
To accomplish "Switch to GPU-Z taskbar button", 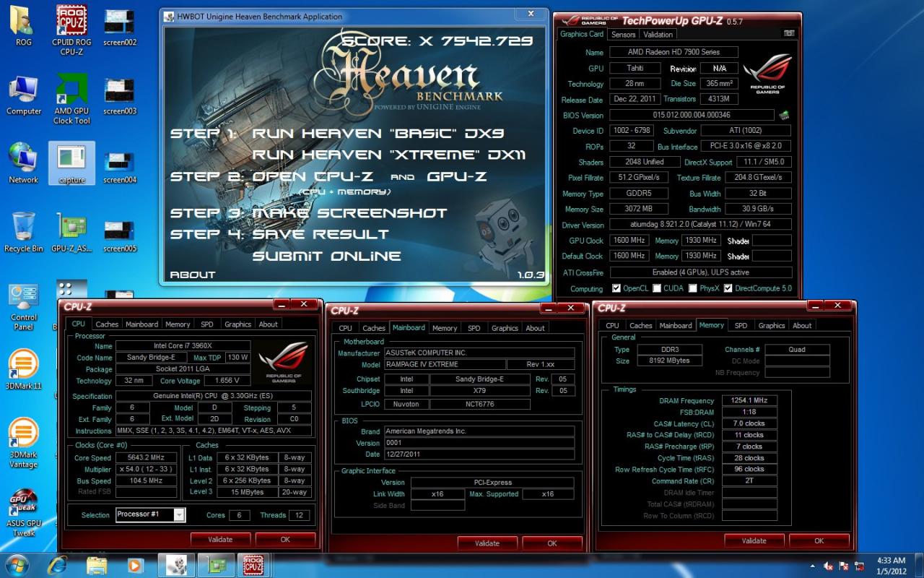I will [216, 564].
